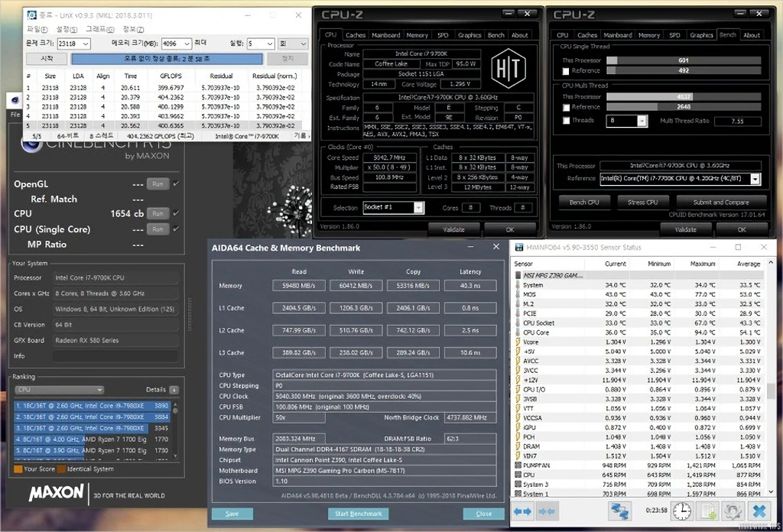Click fan icon beside PUMPFAN sensor
783x532 pixels.
(518, 465)
